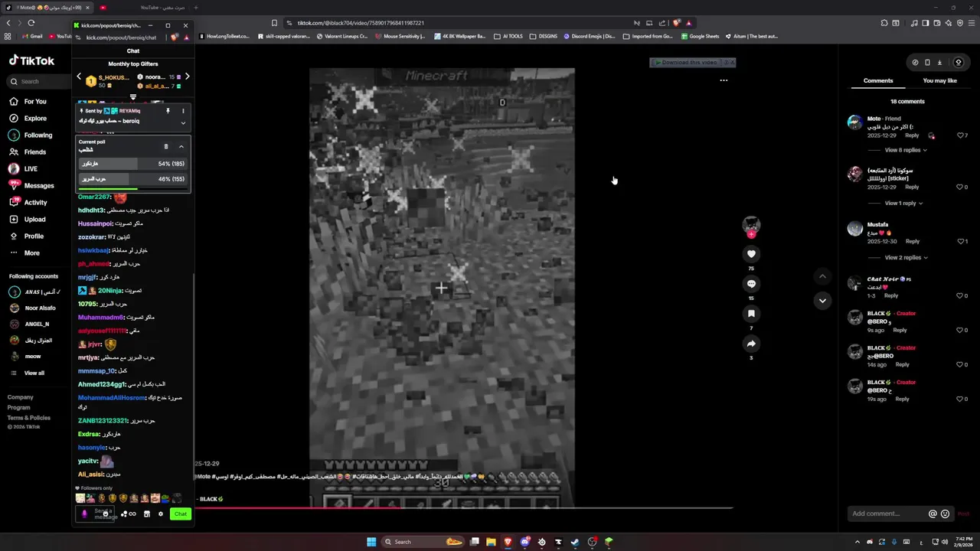Open Google Sheets bookmark
Viewport: 980px width, 551px height.
700,36
